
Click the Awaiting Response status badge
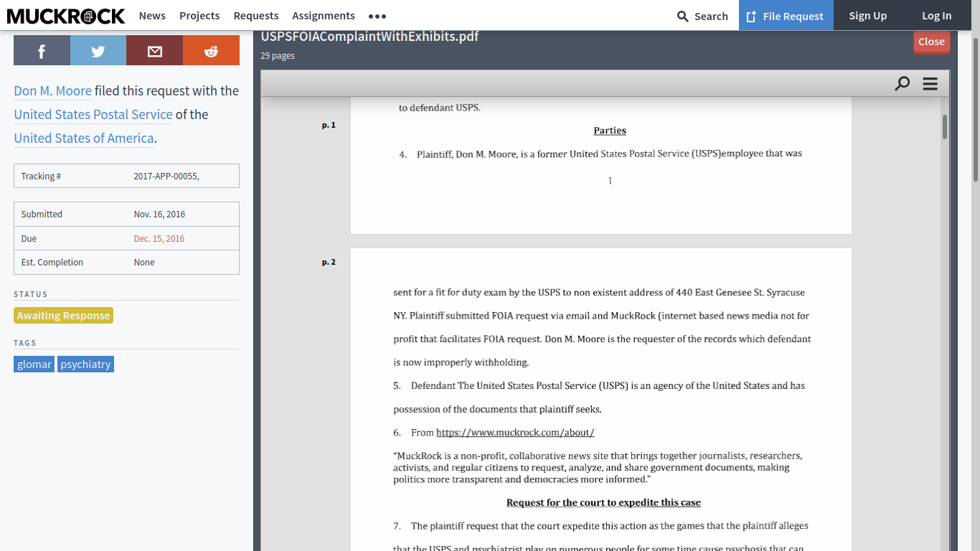63,316
